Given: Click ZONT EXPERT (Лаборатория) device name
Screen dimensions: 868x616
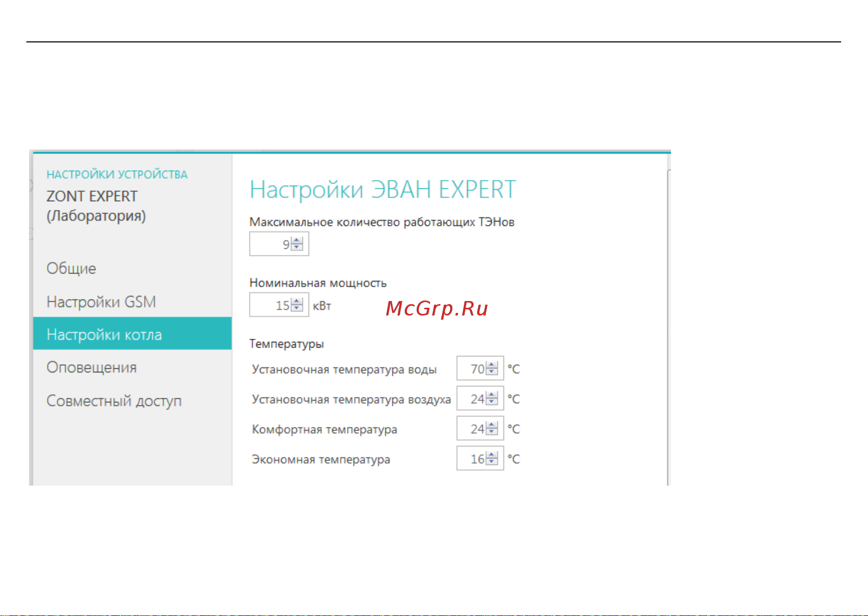Looking at the screenshot, I should (x=96, y=206).
